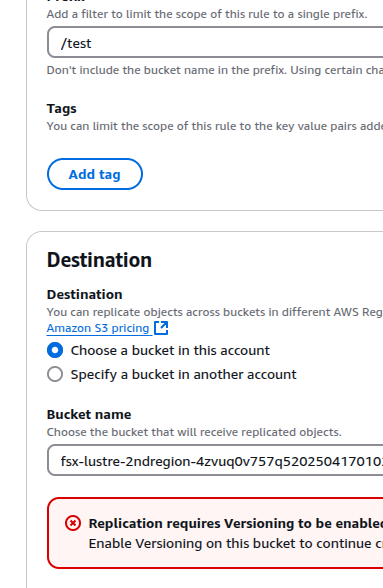This screenshot has width=383, height=588.
Task: Click the "Choose the bucket that will receive" hint
Action: click(x=194, y=432)
